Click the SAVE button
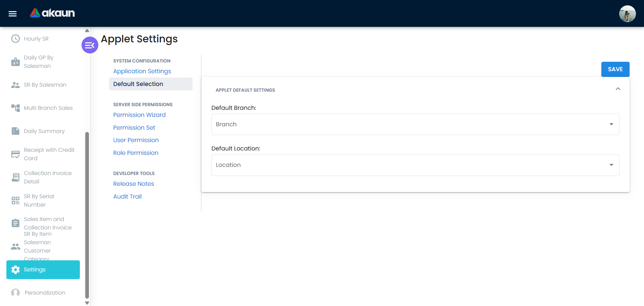 615,69
